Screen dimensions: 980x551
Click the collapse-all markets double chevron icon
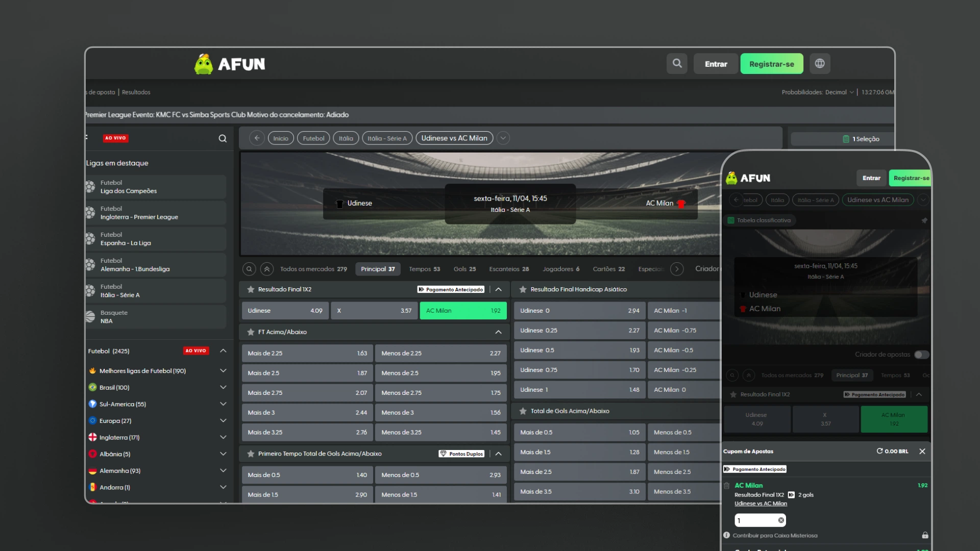(266, 269)
